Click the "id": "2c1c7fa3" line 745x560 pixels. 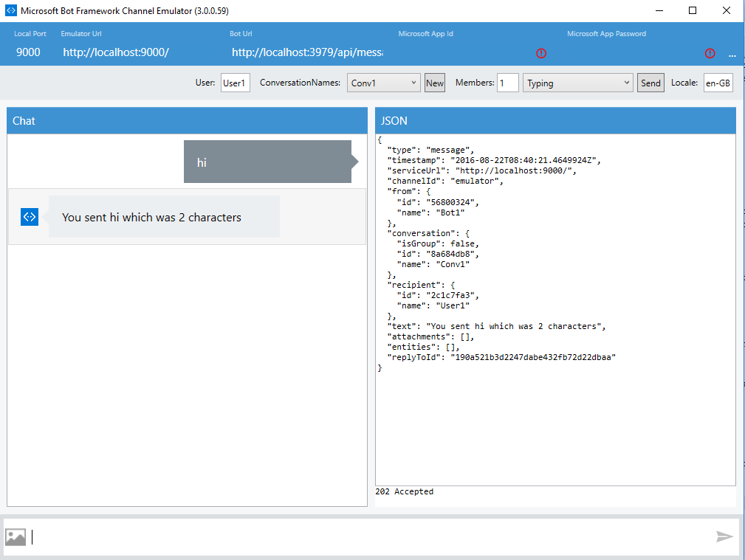[x=438, y=295]
